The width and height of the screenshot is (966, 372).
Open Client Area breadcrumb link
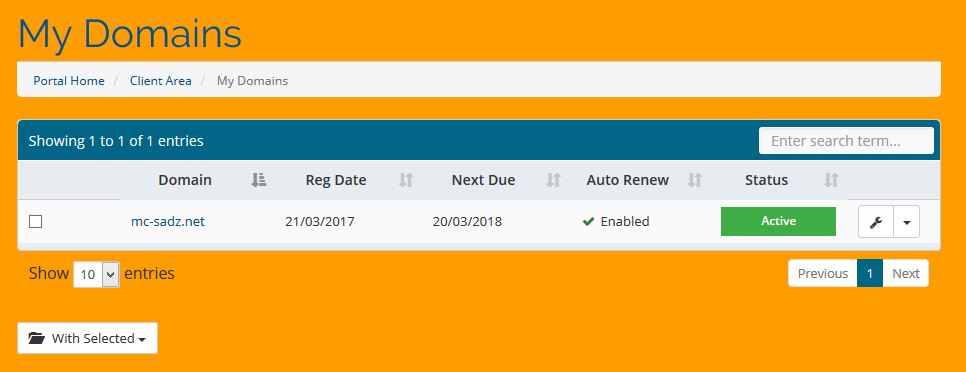[161, 81]
